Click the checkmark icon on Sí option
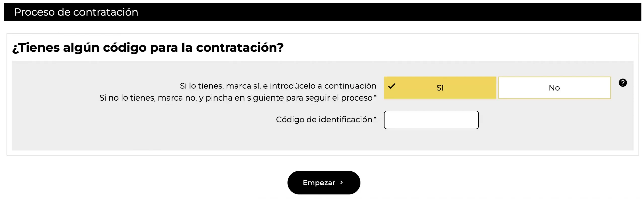Image resolution: width=644 pixels, height=199 pixels. pyautogui.click(x=392, y=86)
